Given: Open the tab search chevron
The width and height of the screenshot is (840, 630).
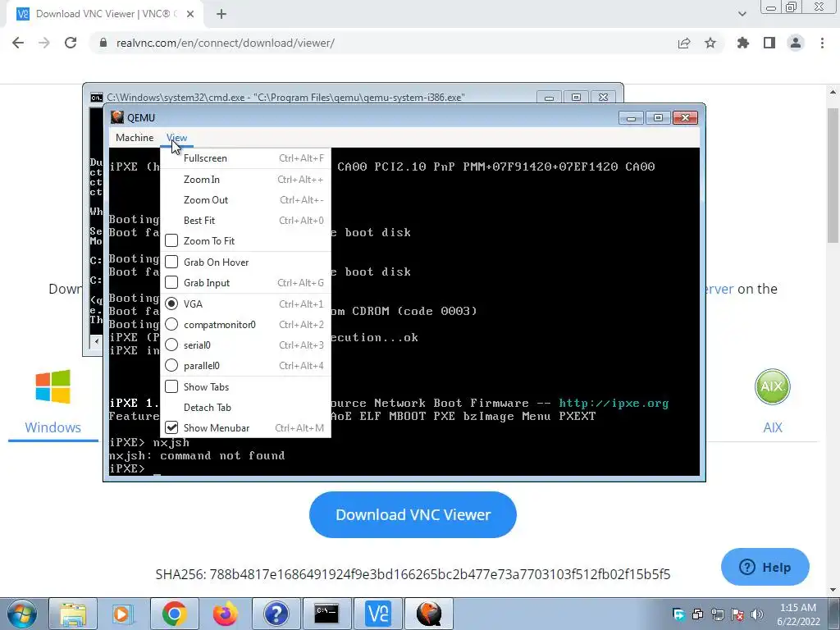Looking at the screenshot, I should pyautogui.click(x=742, y=14).
